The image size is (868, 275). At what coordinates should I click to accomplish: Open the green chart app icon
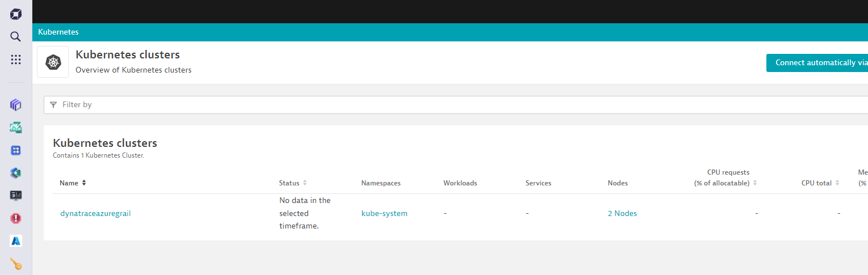pos(16,128)
